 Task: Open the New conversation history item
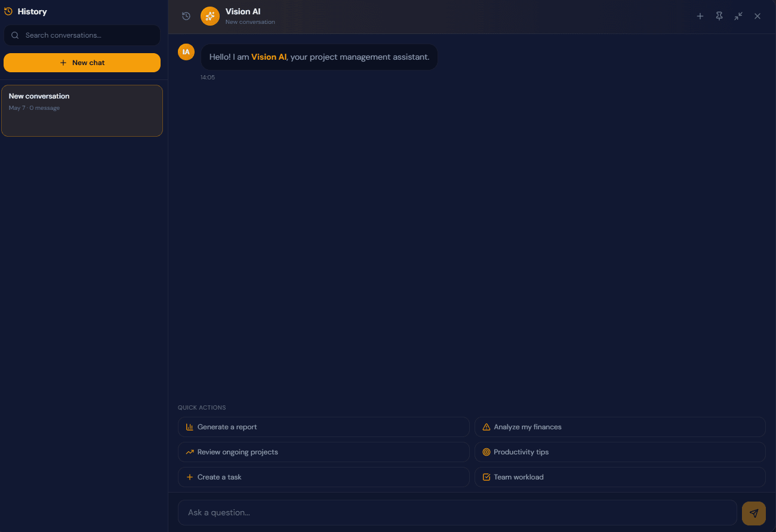(x=82, y=110)
